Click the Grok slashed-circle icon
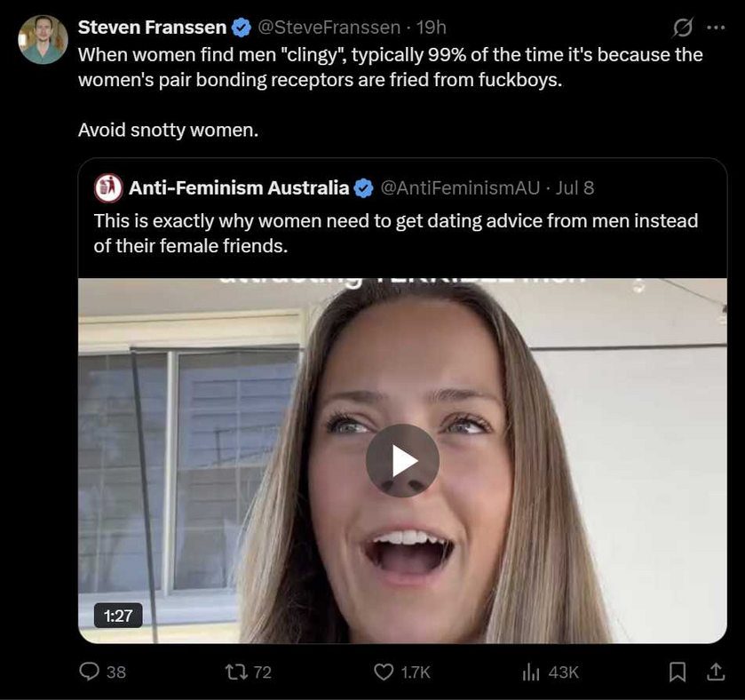The width and height of the screenshot is (745, 700). coord(683,28)
